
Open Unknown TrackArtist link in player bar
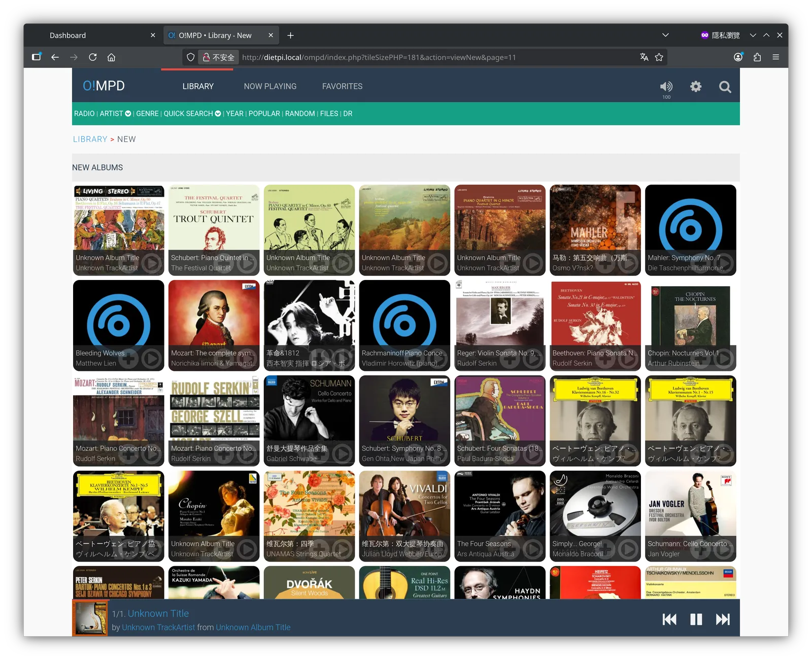(x=158, y=628)
